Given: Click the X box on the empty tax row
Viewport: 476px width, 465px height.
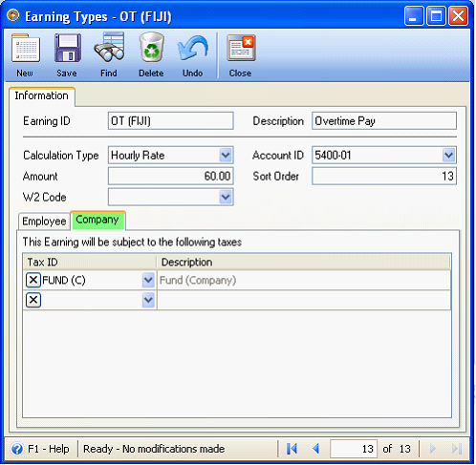Looking at the screenshot, I should click(x=33, y=300).
